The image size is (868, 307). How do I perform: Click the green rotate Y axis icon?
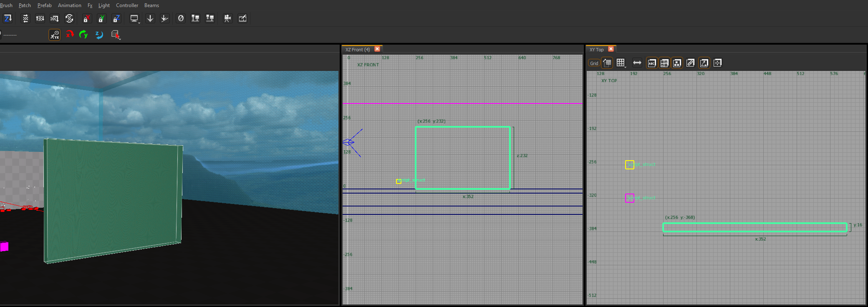click(84, 35)
